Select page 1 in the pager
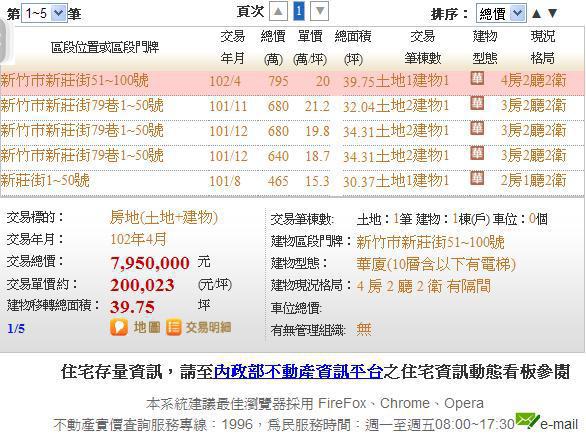Image resolution: width=586 pixels, height=447 pixels. click(299, 11)
